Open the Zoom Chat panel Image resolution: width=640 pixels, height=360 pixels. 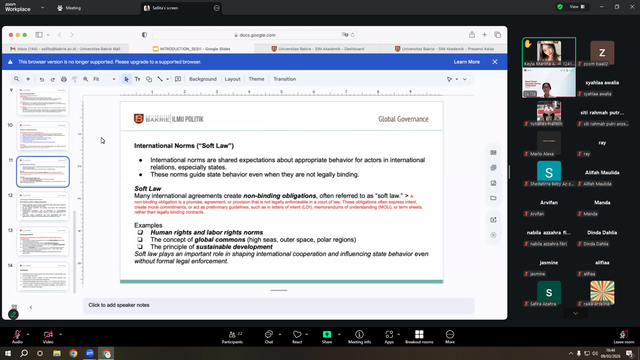[269, 337]
